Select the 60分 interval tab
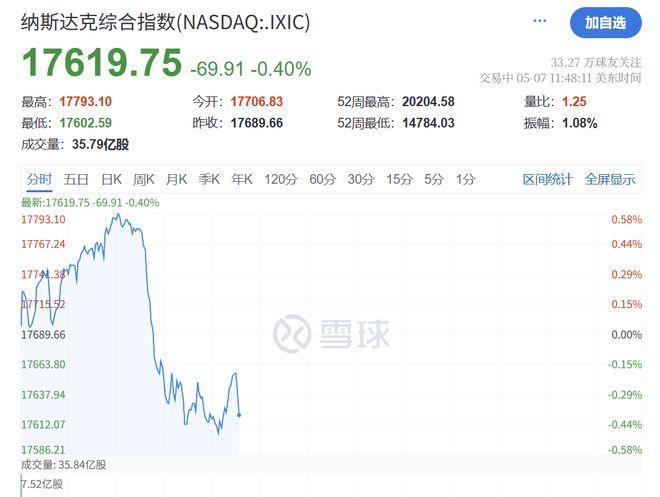The height and width of the screenshot is (497, 660). (x=322, y=179)
